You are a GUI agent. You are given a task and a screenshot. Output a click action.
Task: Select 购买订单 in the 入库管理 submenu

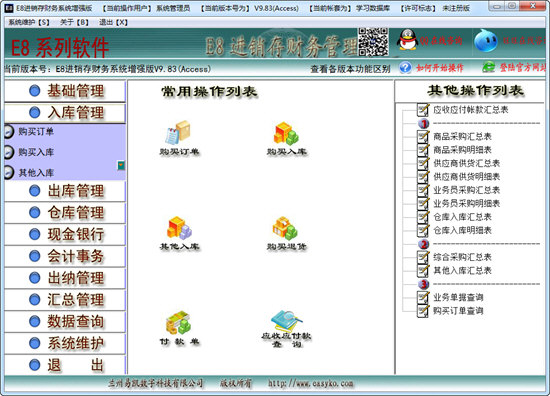[36, 132]
